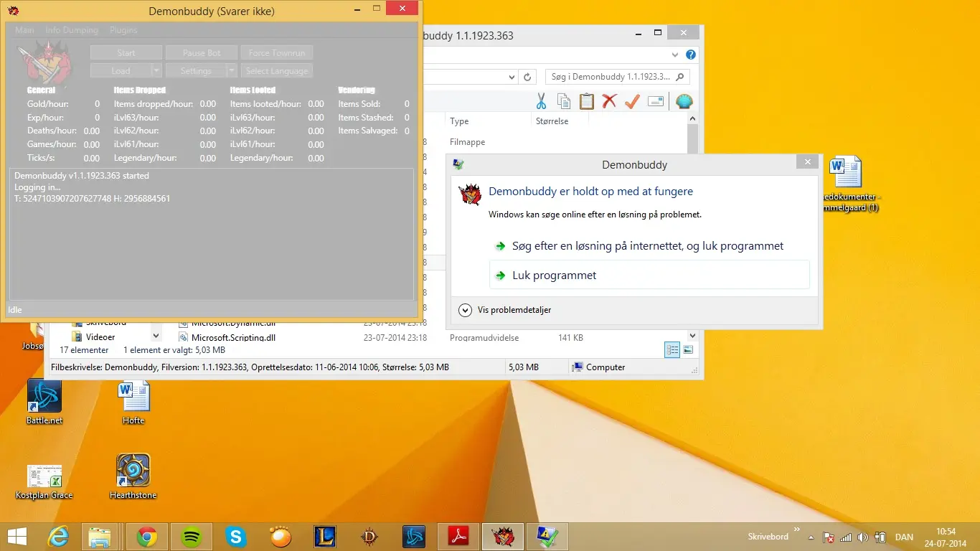Choose Luk programmet in the crash dialog
Viewport: 980px width, 551px height.
click(x=649, y=275)
